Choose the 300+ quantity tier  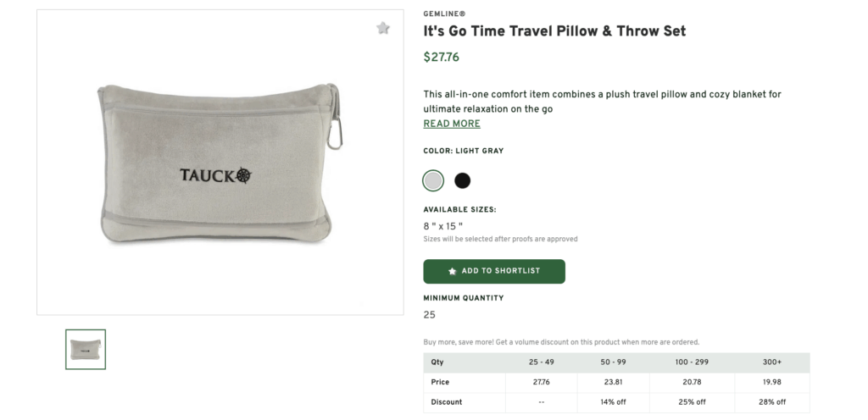tap(772, 362)
